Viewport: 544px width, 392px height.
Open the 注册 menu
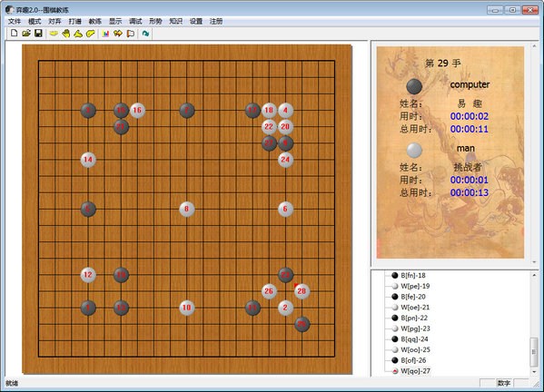pyautogui.click(x=216, y=22)
